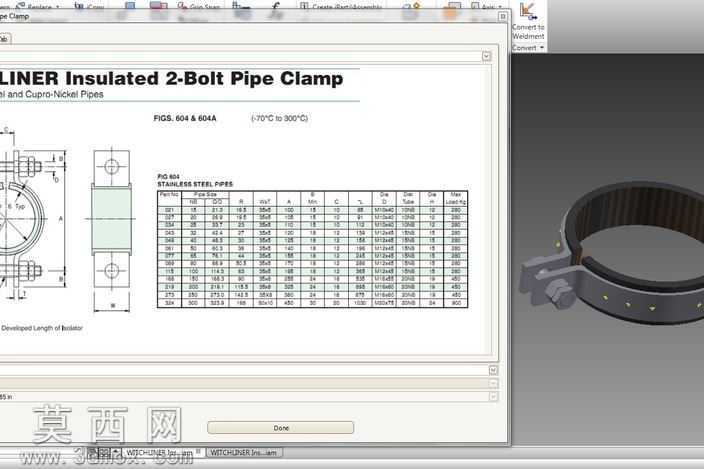Click the 'Part No' table header
The image size is (704, 469).
click(169, 195)
